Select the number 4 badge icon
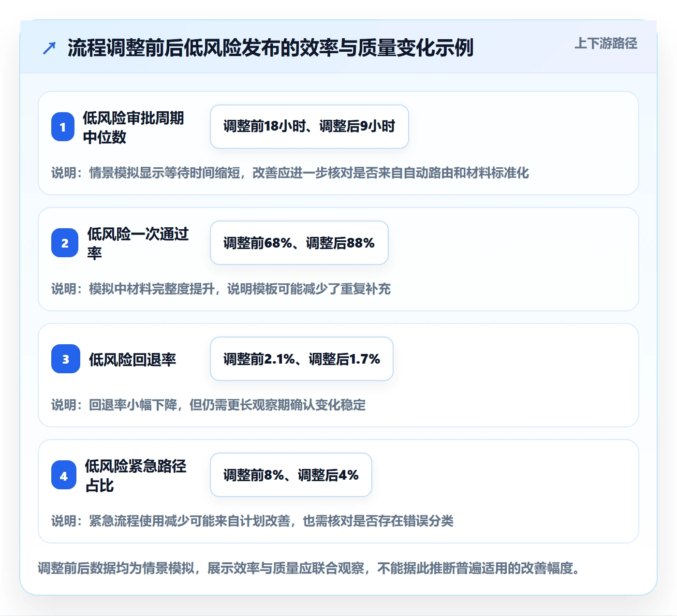 (64, 475)
